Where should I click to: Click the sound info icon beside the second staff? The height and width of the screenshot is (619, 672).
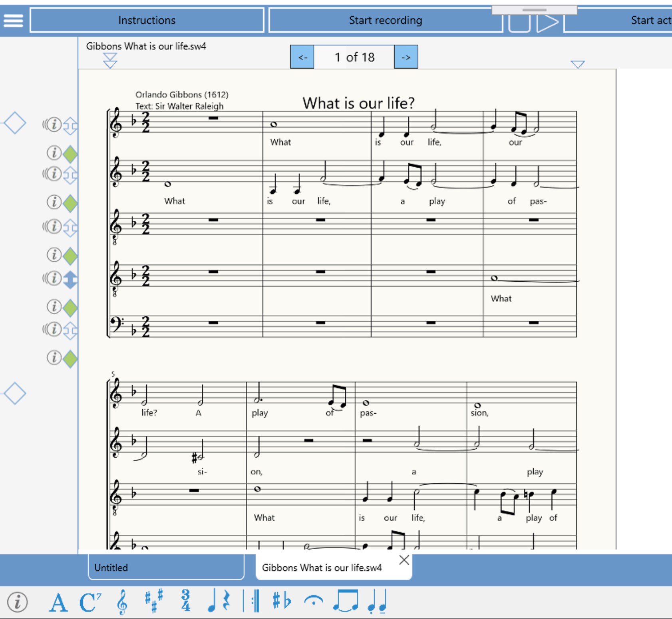point(52,174)
